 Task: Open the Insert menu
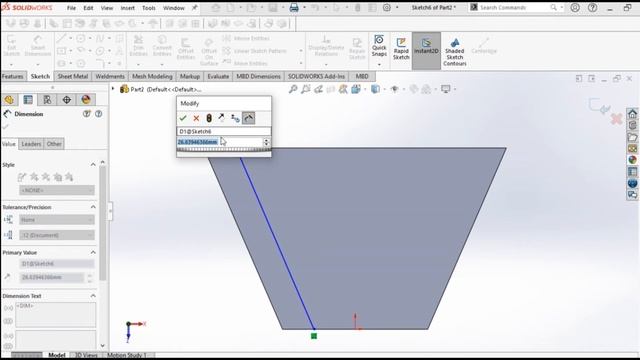(127, 8)
